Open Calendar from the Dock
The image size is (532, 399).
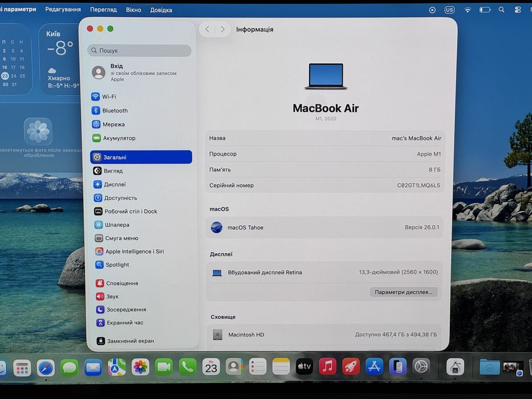click(x=211, y=367)
